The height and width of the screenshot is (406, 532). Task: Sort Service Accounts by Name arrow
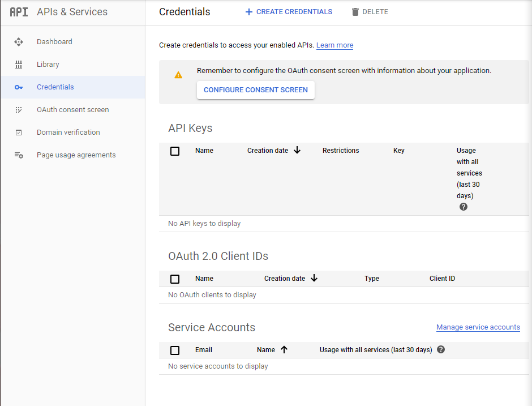(284, 350)
